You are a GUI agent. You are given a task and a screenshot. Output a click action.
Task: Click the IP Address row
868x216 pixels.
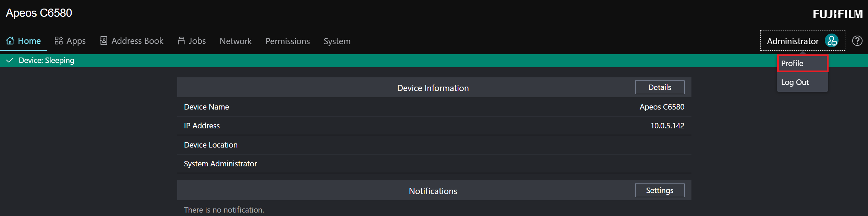pyautogui.click(x=434, y=126)
